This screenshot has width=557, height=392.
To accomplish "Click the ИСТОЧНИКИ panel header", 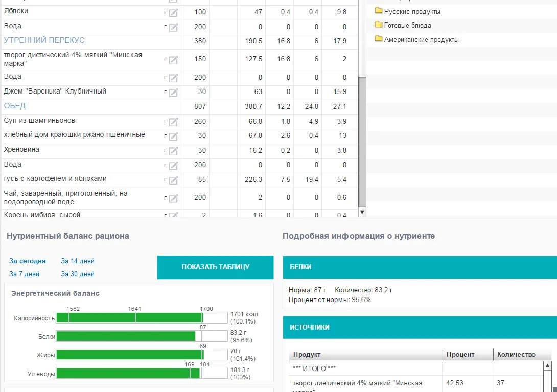I will tap(420, 327).
